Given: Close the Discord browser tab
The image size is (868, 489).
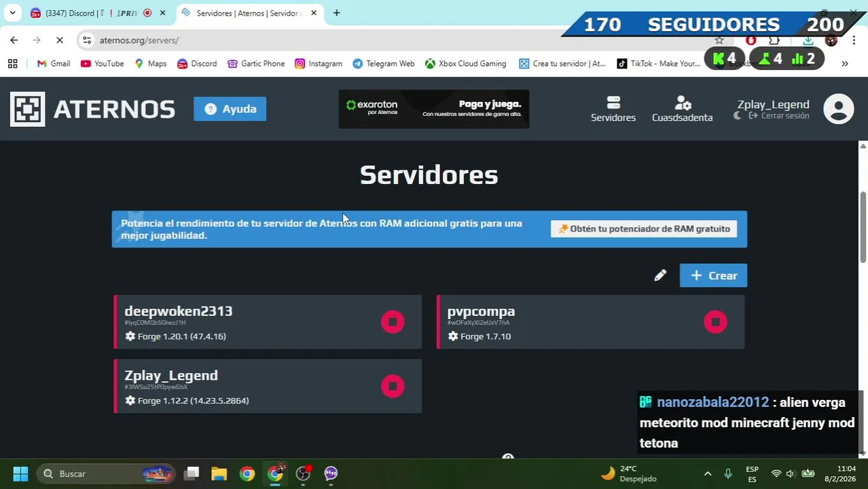Looking at the screenshot, I should (x=162, y=13).
